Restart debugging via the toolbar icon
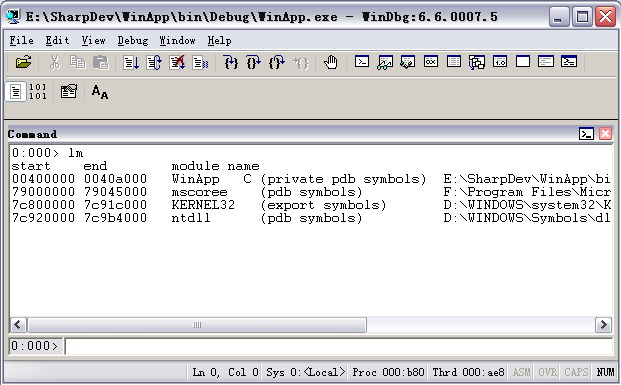 (x=154, y=62)
